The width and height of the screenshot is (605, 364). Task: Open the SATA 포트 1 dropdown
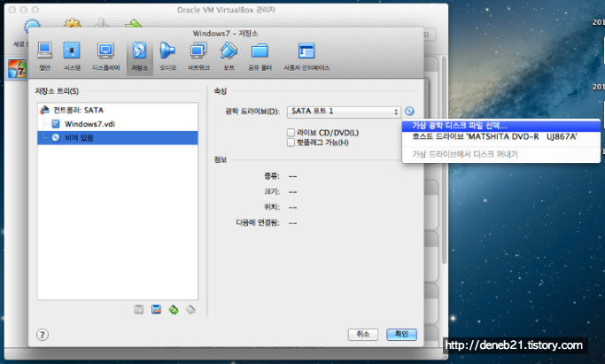[x=344, y=112]
